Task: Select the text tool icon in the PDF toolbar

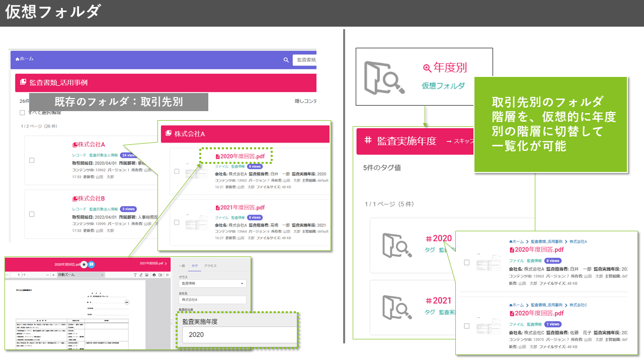Action: (135, 275)
